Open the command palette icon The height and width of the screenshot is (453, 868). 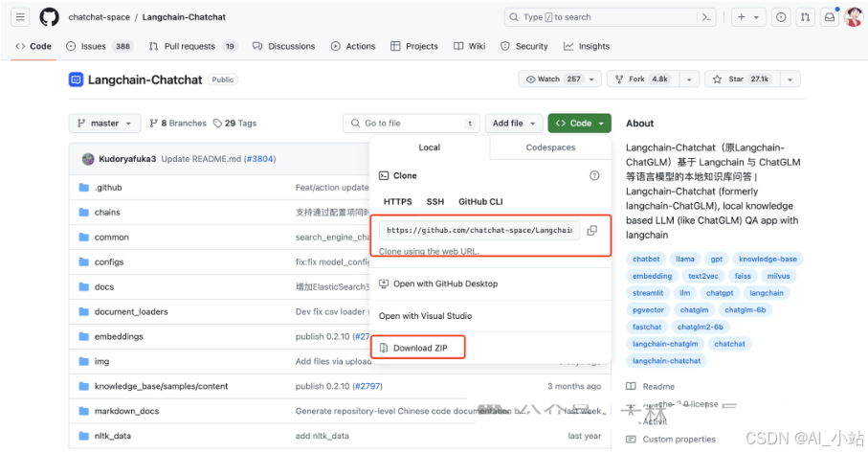(x=706, y=17)
